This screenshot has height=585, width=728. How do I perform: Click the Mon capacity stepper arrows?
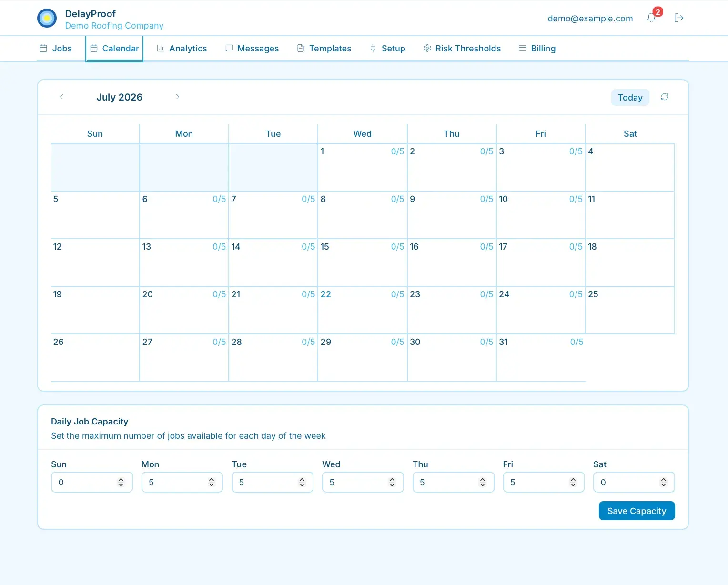(x=212, y=482)
